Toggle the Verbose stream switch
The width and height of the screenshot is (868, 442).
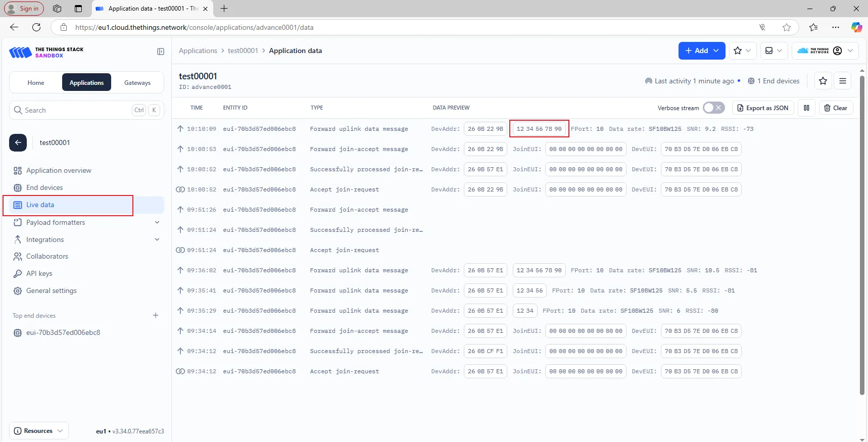click(x=713, y=108)
